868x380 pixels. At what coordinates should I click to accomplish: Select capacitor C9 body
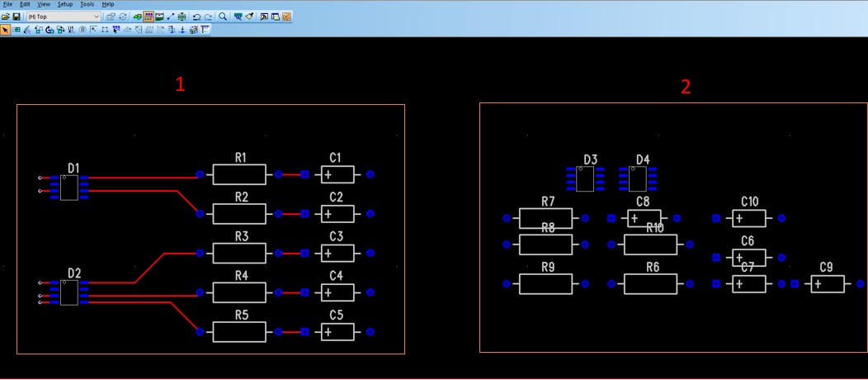coord(828,284)
